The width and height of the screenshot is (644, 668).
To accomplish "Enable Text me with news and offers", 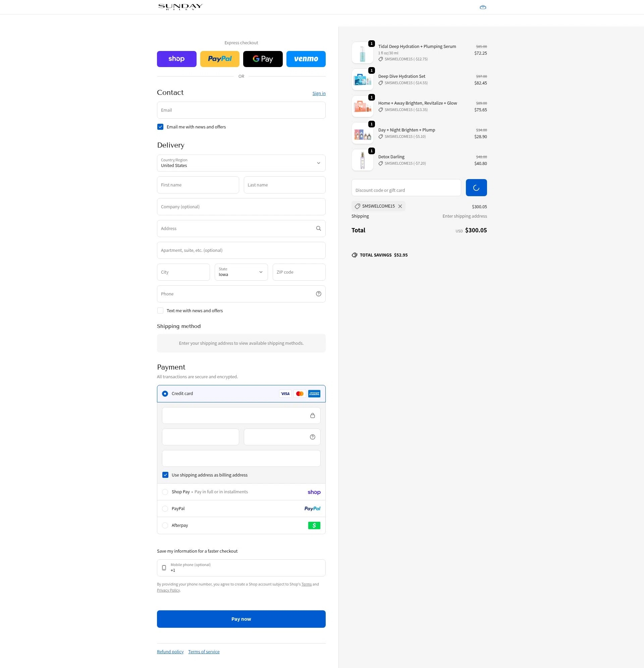I will click(x=160, y=311).
